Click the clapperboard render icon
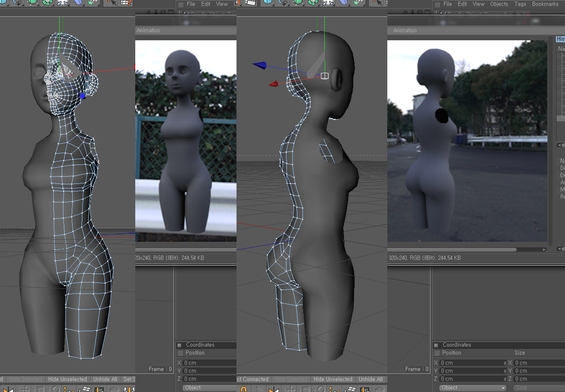 250,3
